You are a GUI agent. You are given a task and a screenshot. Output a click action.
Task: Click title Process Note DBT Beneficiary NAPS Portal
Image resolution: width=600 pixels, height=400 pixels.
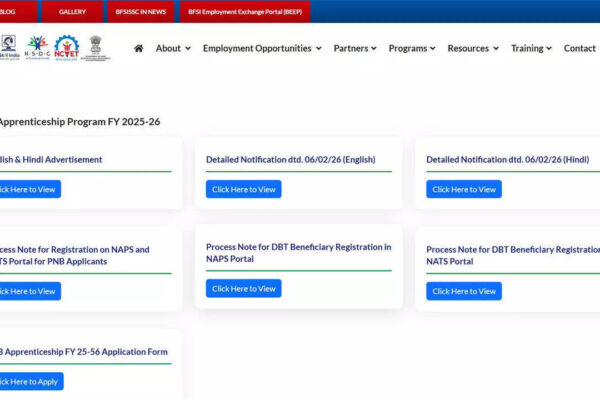pyautogui.click(x=298, y=253)
